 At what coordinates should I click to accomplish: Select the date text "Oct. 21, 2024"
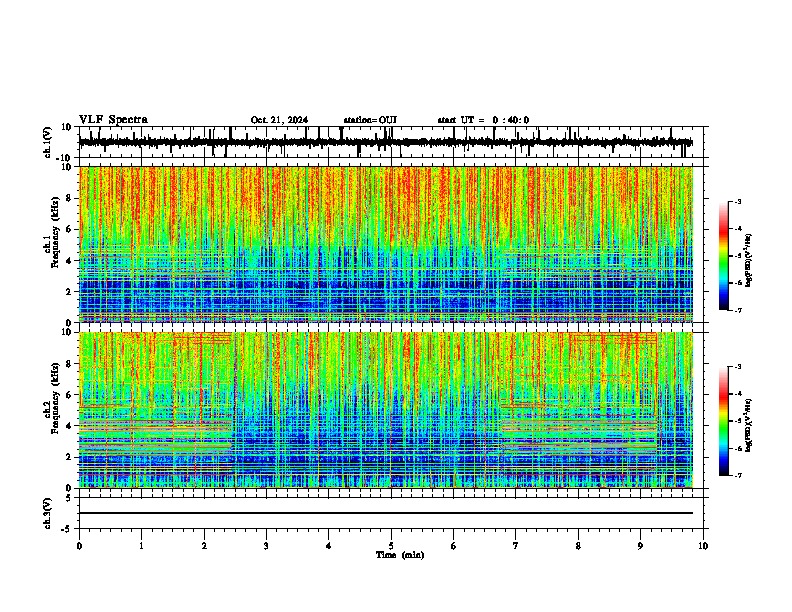[x=279, y=120]
